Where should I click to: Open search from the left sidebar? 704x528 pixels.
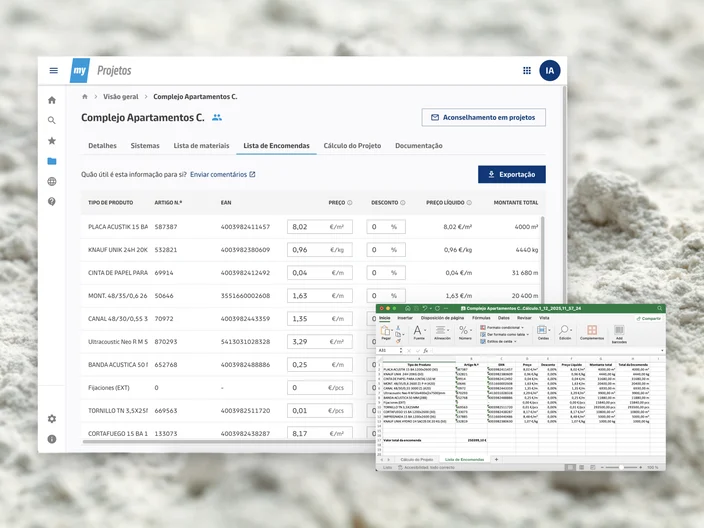52,120
